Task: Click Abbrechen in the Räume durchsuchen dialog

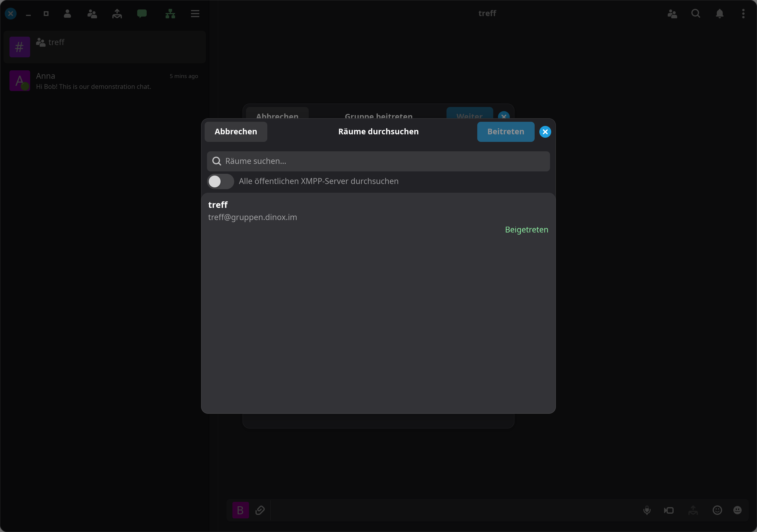Action: (236, 132)
